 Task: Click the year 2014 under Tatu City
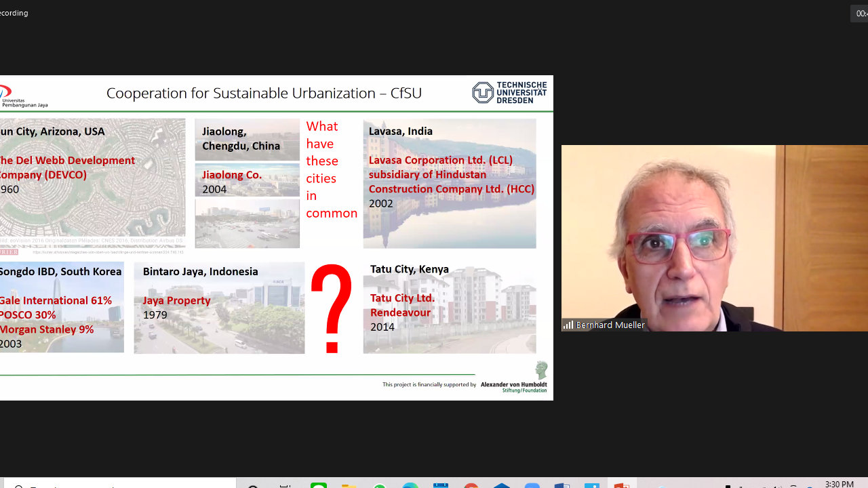pyautogui.click(x=382, y=327)
